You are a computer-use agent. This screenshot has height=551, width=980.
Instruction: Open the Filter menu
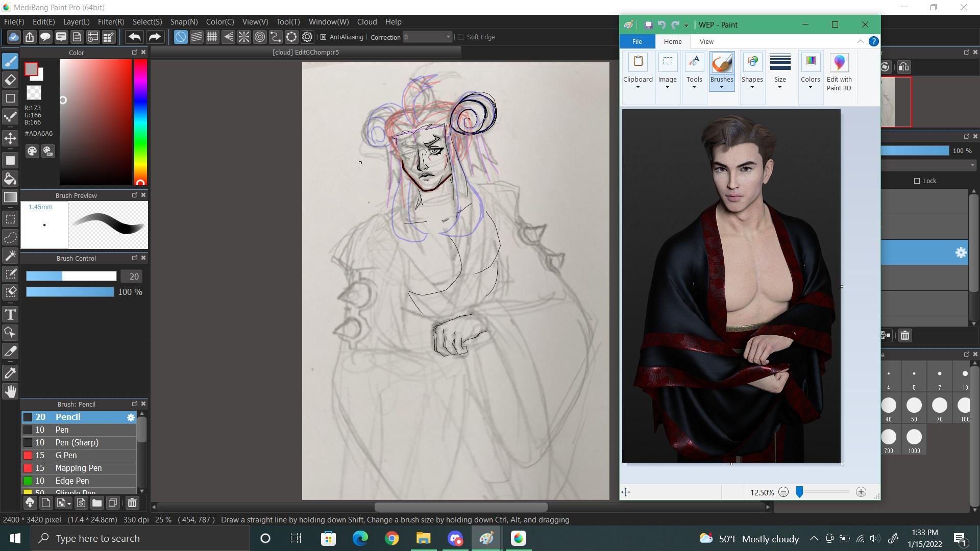111,22
